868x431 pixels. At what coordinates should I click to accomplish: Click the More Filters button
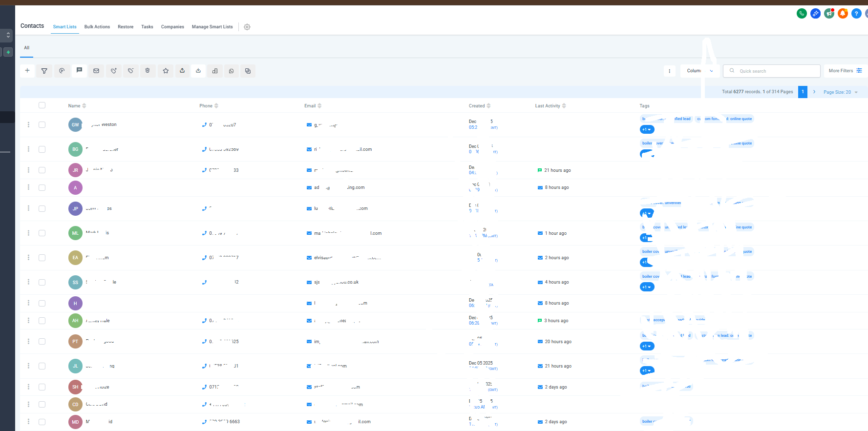coord(846,71)
